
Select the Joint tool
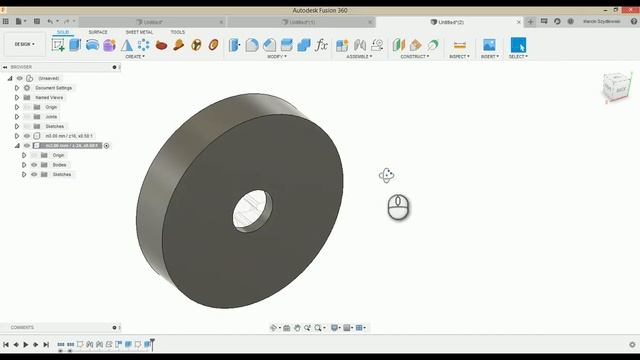pyautogui.click(x=360, y=45)
